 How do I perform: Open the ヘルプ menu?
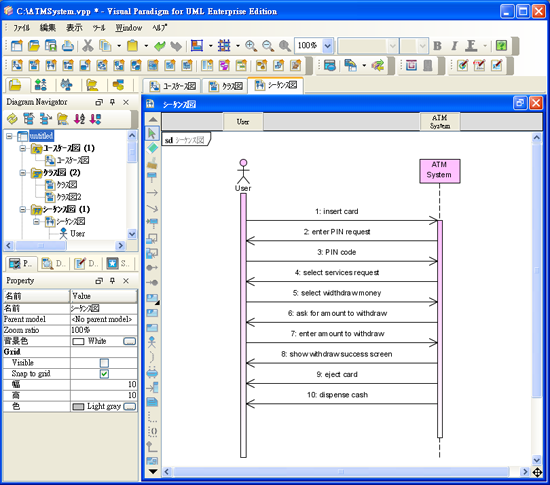[x=160, y=27]
